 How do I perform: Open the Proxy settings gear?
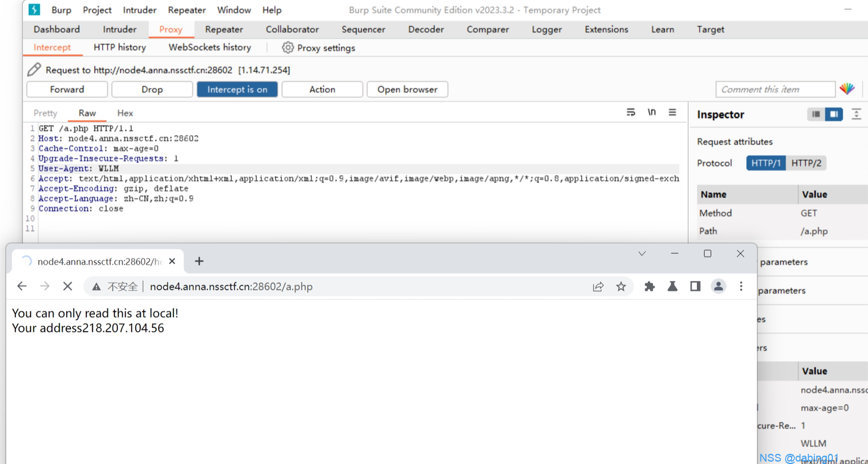click(x=287, y=48)
